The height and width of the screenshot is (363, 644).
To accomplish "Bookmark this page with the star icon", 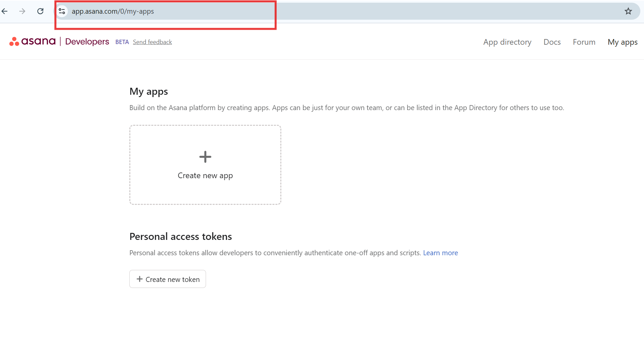I will tap(628, 11).
